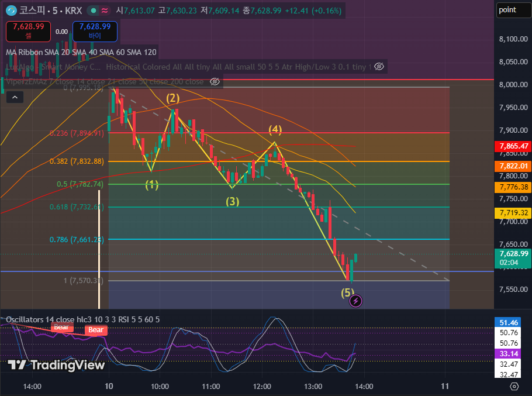Click the orange 7,822.01 price label
The image size is (532, 396).
point(513,166)
